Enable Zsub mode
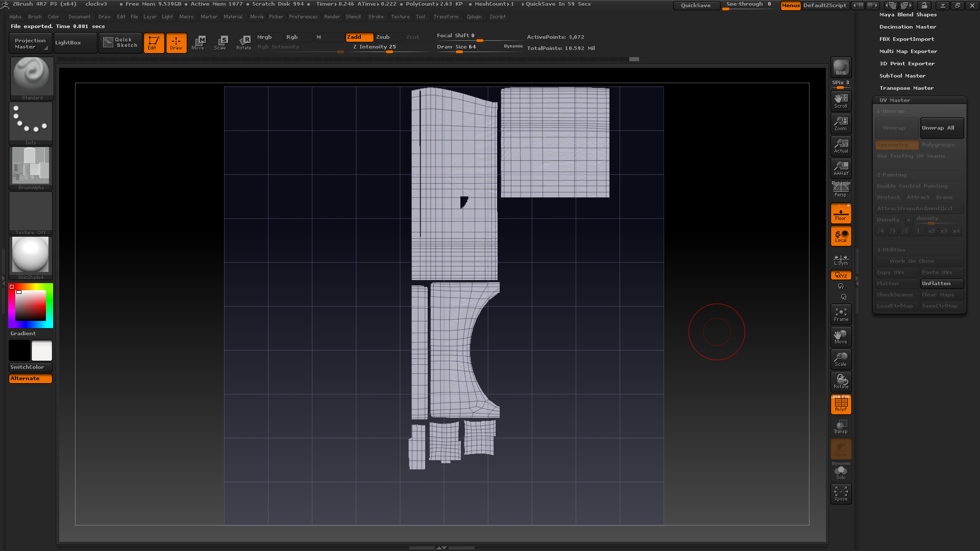Image resolution: width=980 pixels, height=551 pixels. tap(388, 37)
